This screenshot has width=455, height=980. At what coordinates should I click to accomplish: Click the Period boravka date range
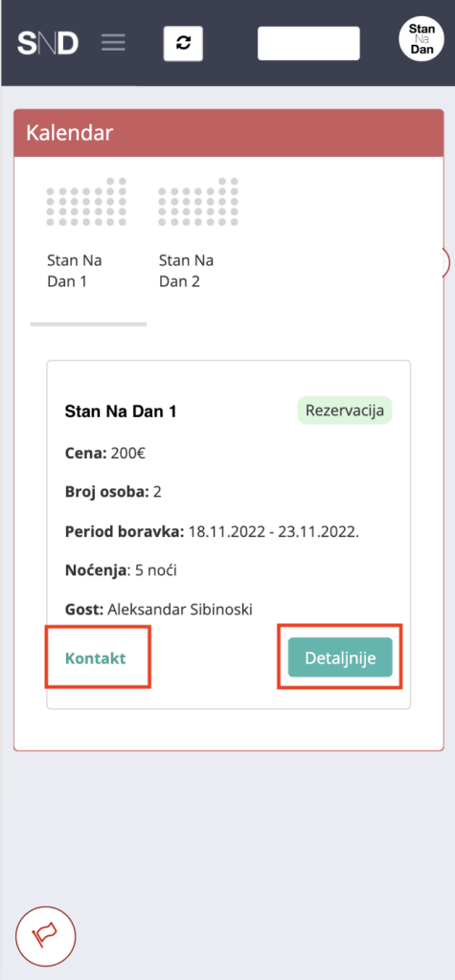(274, 532)
